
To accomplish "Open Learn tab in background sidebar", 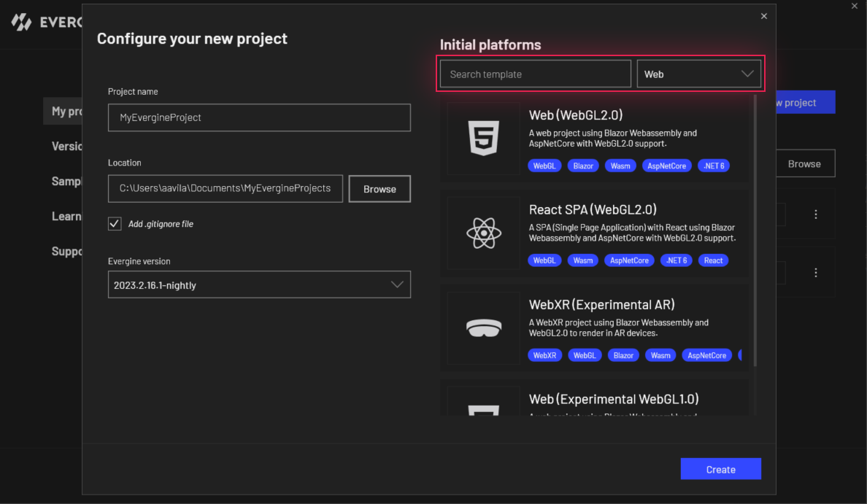I will click(x=66, y=217).
